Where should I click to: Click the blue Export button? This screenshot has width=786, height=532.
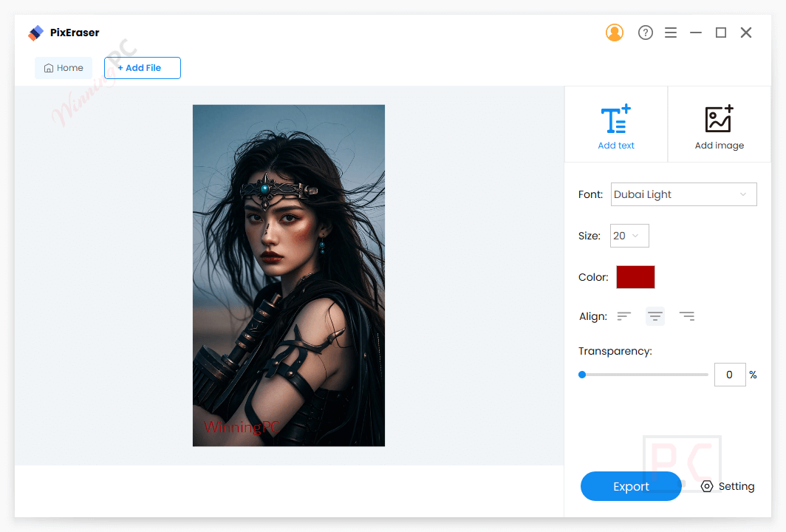pos(631,486)
